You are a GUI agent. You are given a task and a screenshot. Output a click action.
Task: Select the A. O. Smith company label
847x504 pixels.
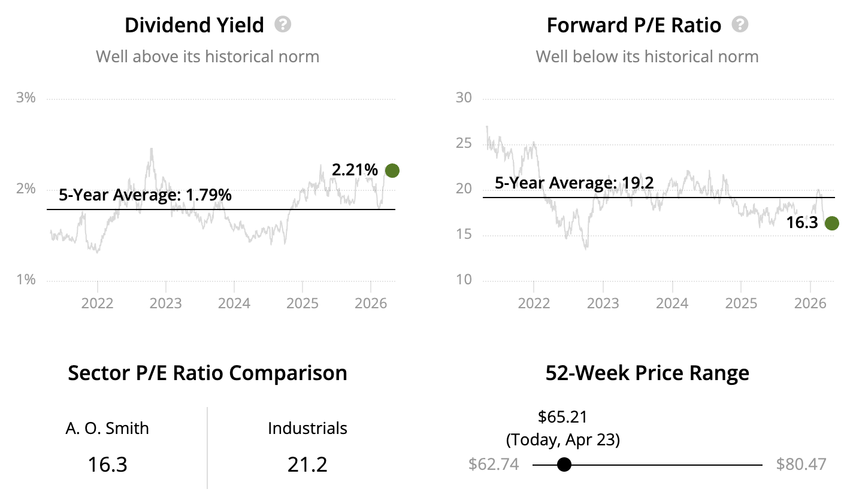(107, 428)
